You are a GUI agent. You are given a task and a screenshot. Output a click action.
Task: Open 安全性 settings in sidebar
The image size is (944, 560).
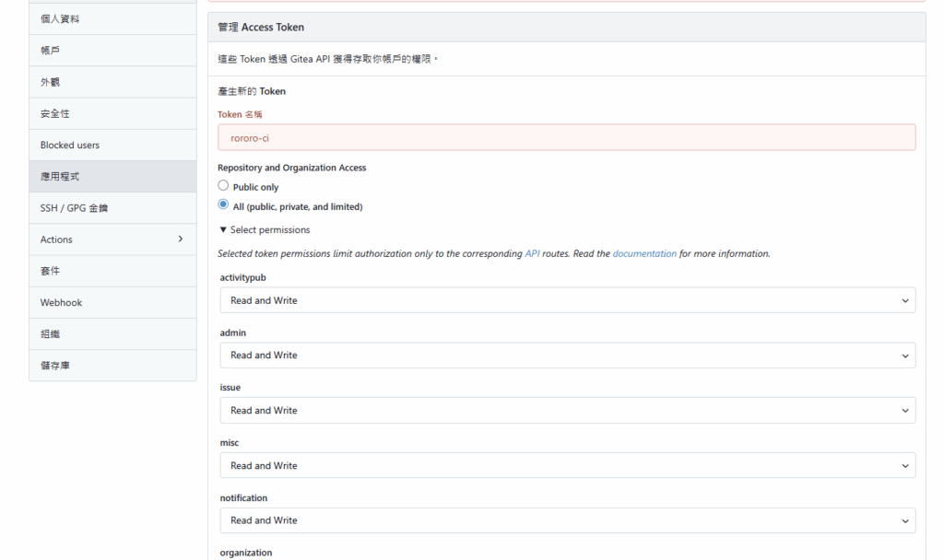[112, 113]
